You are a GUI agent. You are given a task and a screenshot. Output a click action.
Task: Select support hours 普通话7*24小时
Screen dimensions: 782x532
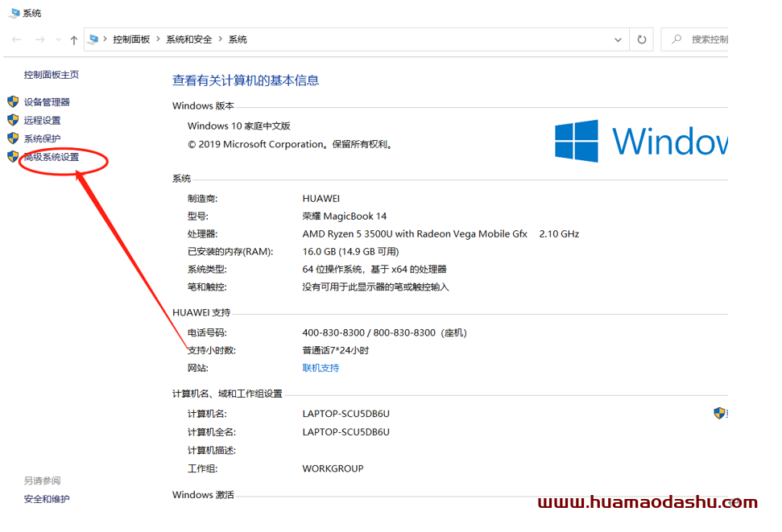pyautogui.click(x=336, y=351)
